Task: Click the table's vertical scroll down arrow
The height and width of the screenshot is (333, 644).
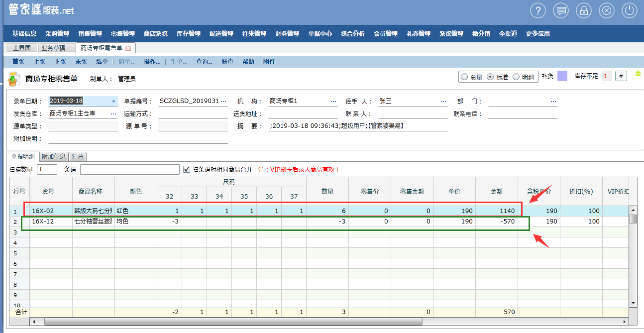Action: (x=633, y=303)
